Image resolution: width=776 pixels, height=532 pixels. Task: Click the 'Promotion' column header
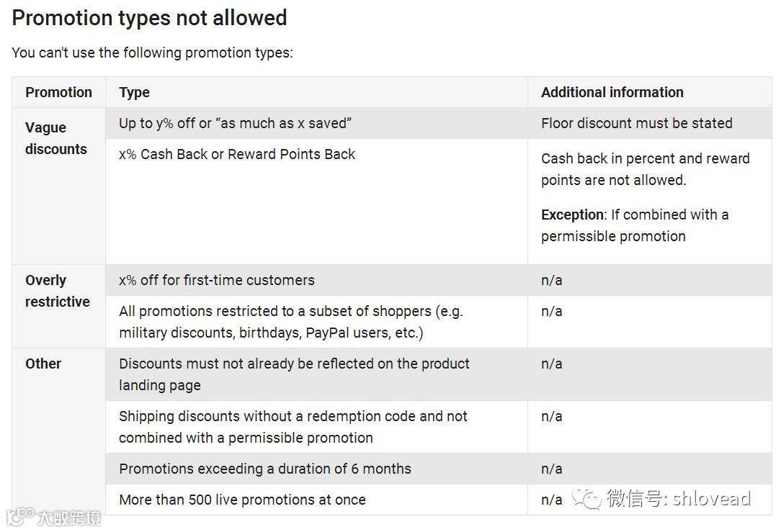(58, 92)
